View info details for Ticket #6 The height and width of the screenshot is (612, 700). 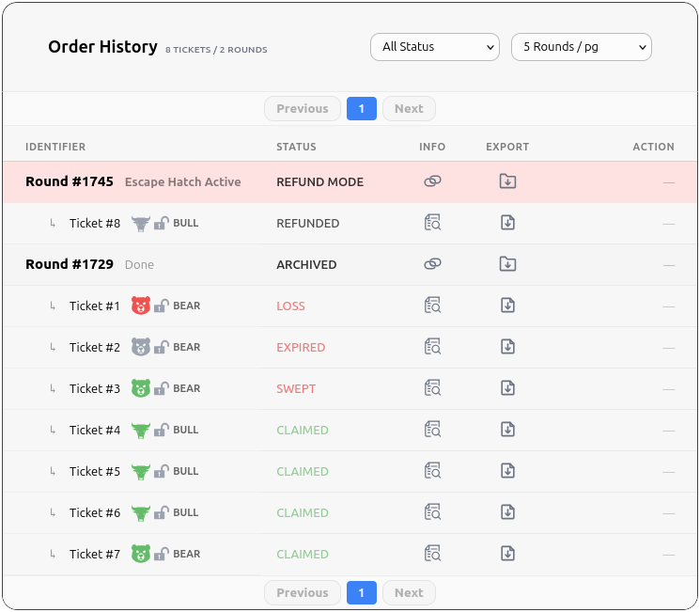pyautogui.click(x=432, y=512)
